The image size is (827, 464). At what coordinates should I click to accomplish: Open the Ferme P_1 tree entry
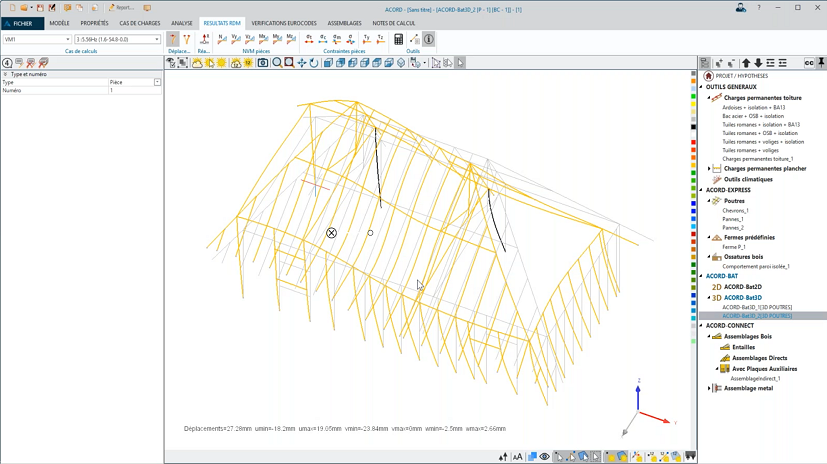pyautogui.click(x=734, y=247)
